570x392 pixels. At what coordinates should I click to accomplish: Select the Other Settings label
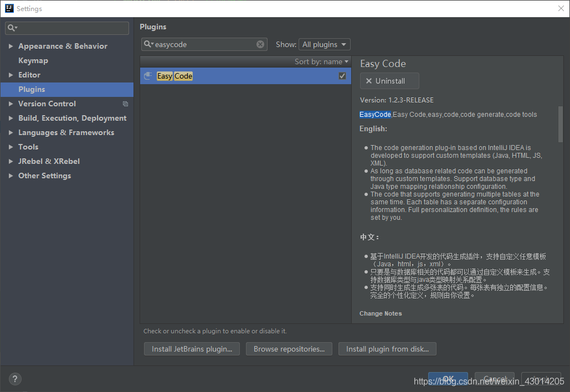tap(45, 176)
